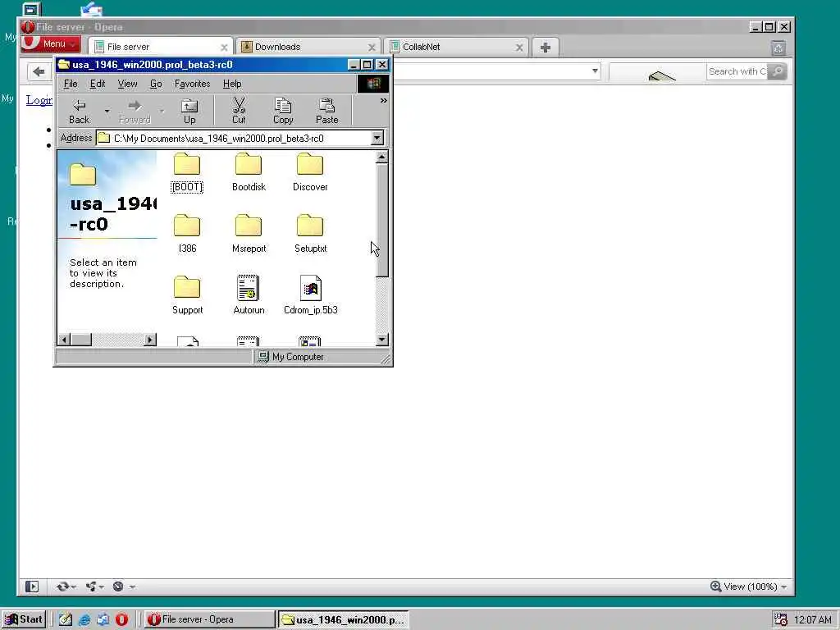Click the 12:07 AM clock
This screenshot has width=840, height=630.
pyautogui.click(x=813, y=620)
